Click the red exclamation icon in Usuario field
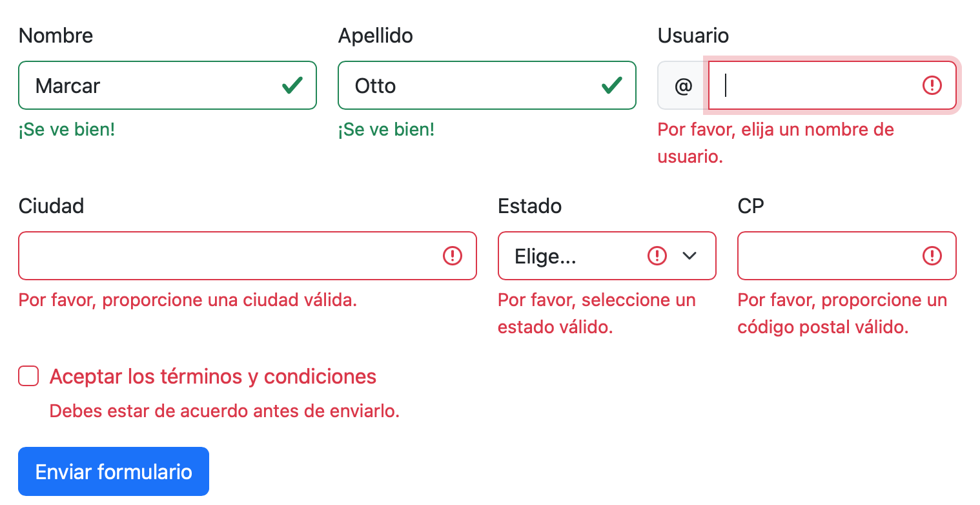The width and height of the screenshot is (980, 505). 932,85
